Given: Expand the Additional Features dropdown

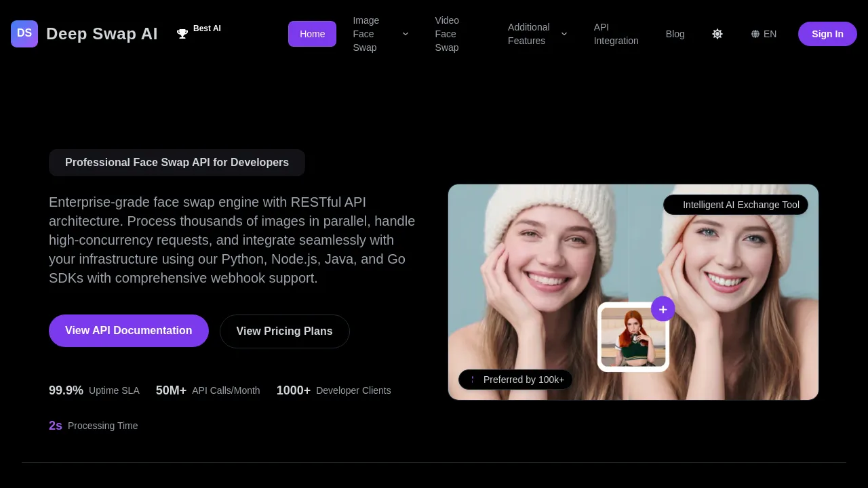Looking at the screenshot, I should (x=536, y=34).
